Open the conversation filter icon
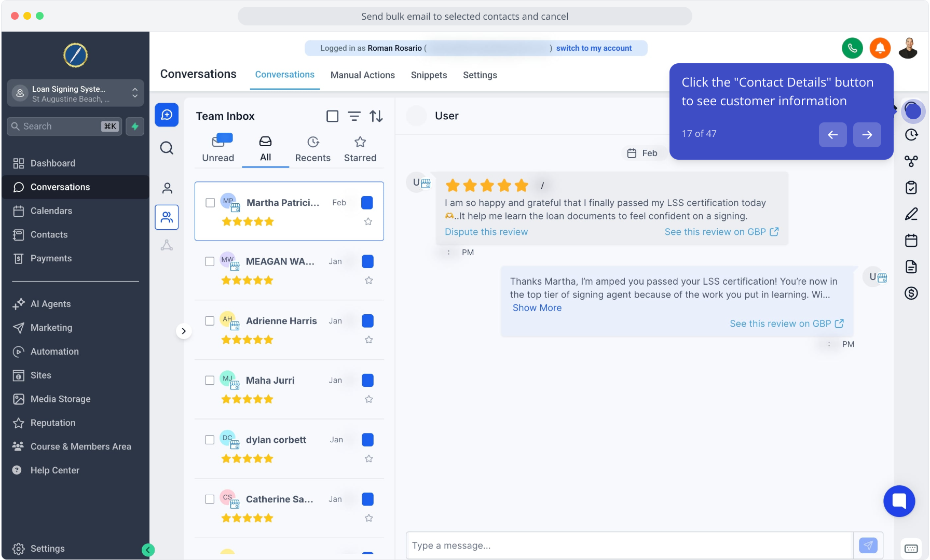Screen dimensions: 930x560 (354, 116)
